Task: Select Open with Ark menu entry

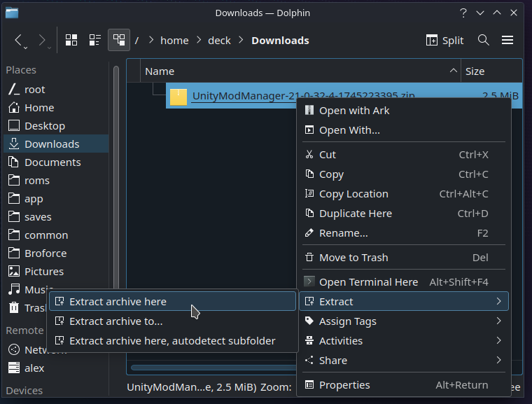Action: click(354, 111)
